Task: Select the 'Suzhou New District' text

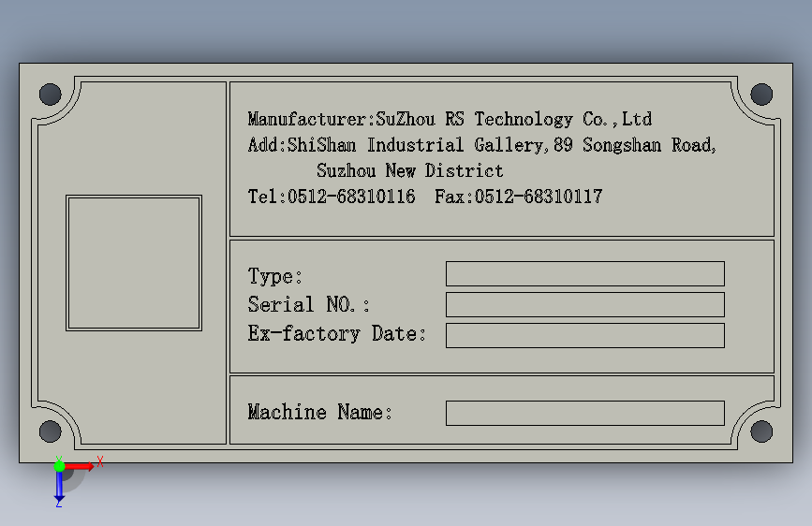Action: point(409,171)
